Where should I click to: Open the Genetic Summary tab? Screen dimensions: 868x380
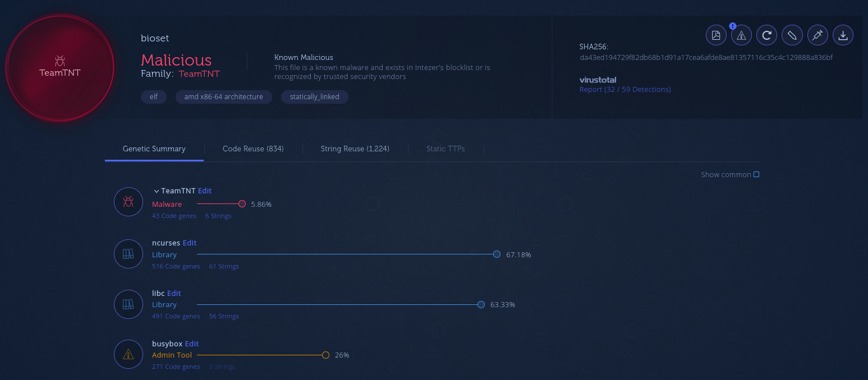pyautogui.click(x=154, y=149)
